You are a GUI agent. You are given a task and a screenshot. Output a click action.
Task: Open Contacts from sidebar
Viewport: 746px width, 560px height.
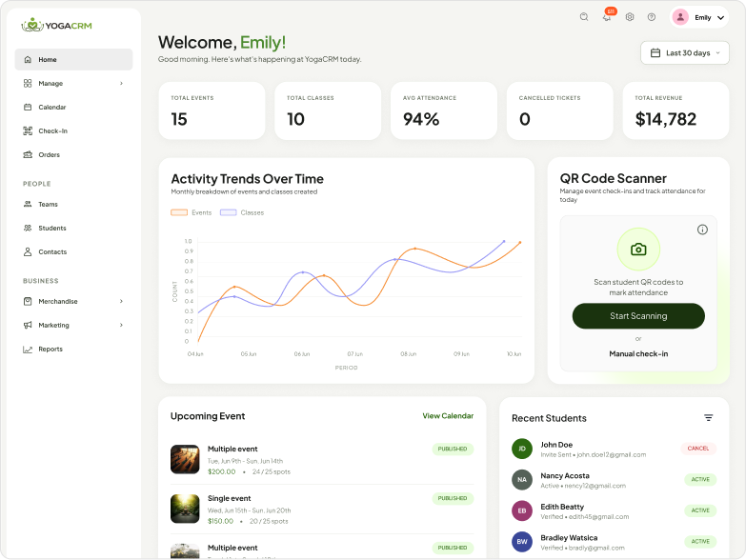pyautogui.click(x=73, y=251)
